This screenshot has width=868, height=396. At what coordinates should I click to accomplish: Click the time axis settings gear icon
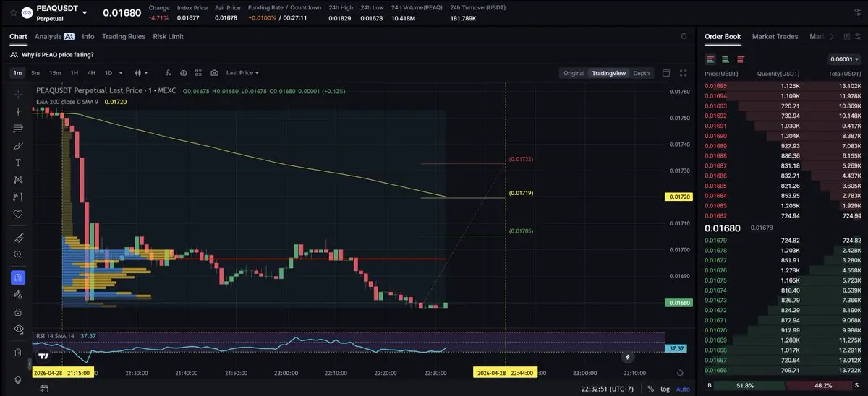pos(680,373)
